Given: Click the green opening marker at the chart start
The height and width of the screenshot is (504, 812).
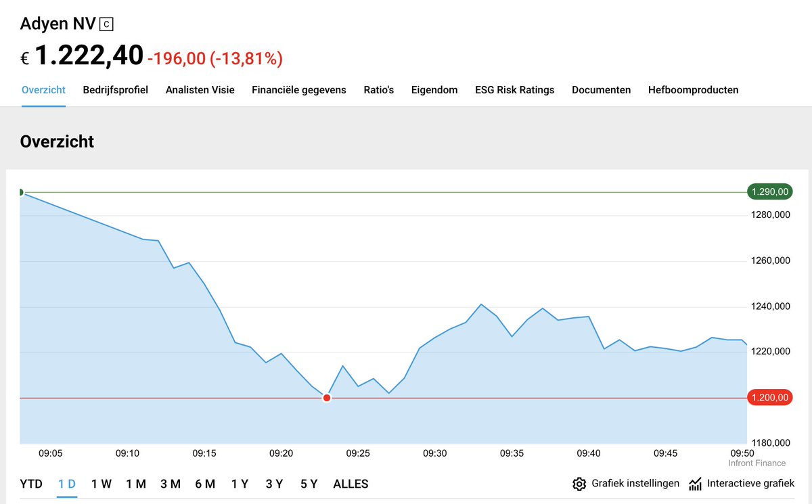Looking at the screenshot, I should 21,192.
